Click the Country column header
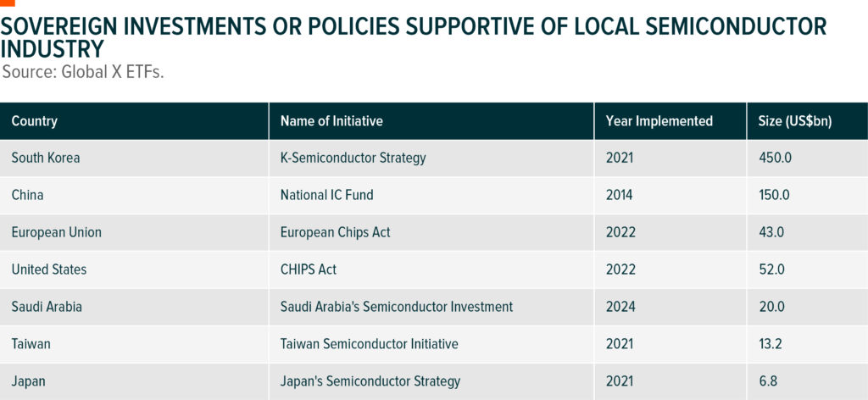868x400 pixels. point(35,121)
